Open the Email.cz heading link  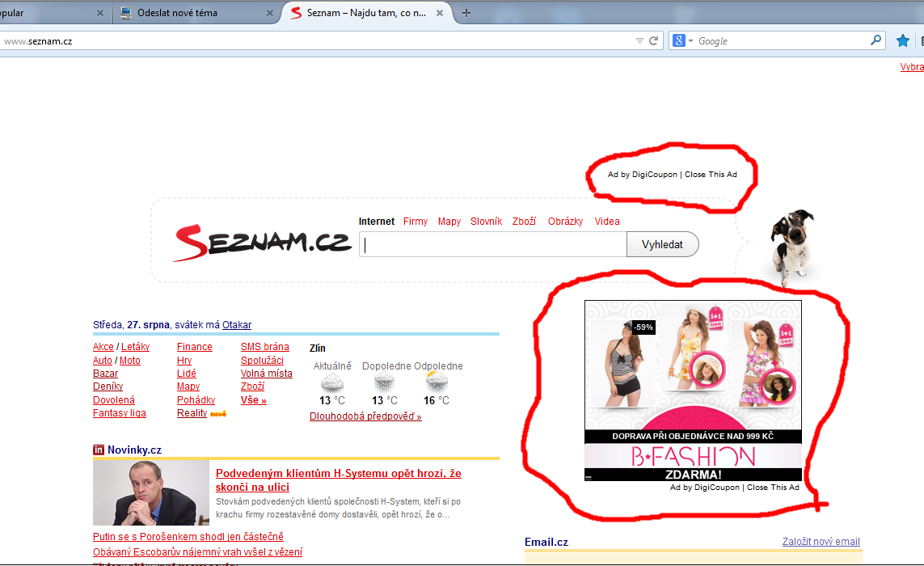click(546, 542)
